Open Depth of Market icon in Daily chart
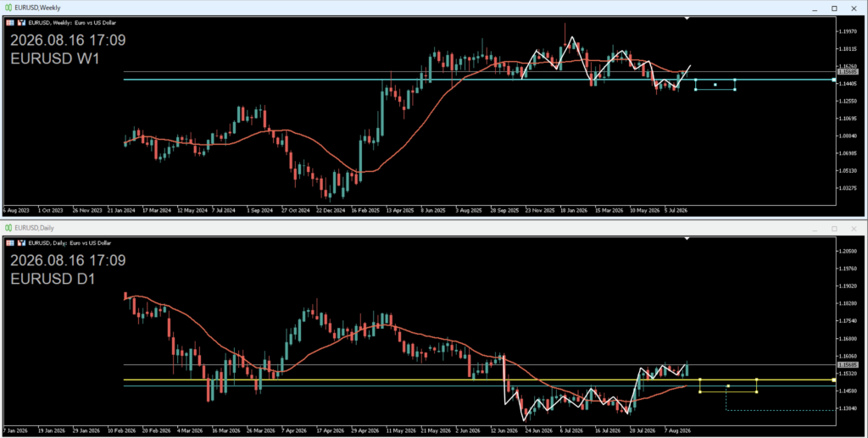Image resolution: width=868 pixels, height=438 pixels. (10, 243)
